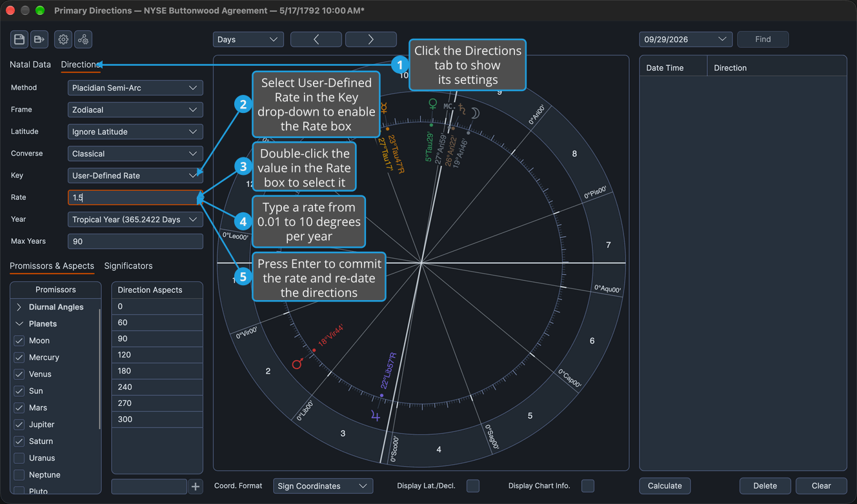Add new direction aspect with plus icon
This screenshot has width=857, height=504.
tap(196, 487)
